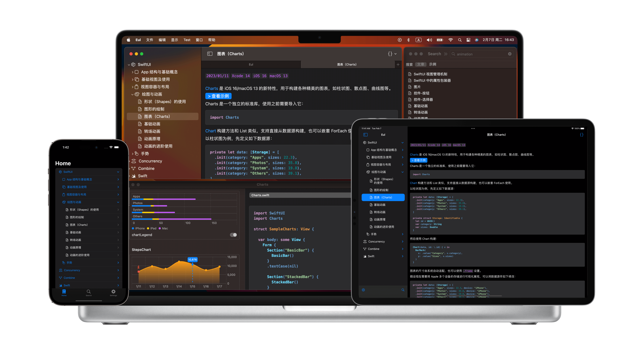The image size is (644, 340).
Task: Click the curly braces icon on iPad
Action: (x=582, y=135)
